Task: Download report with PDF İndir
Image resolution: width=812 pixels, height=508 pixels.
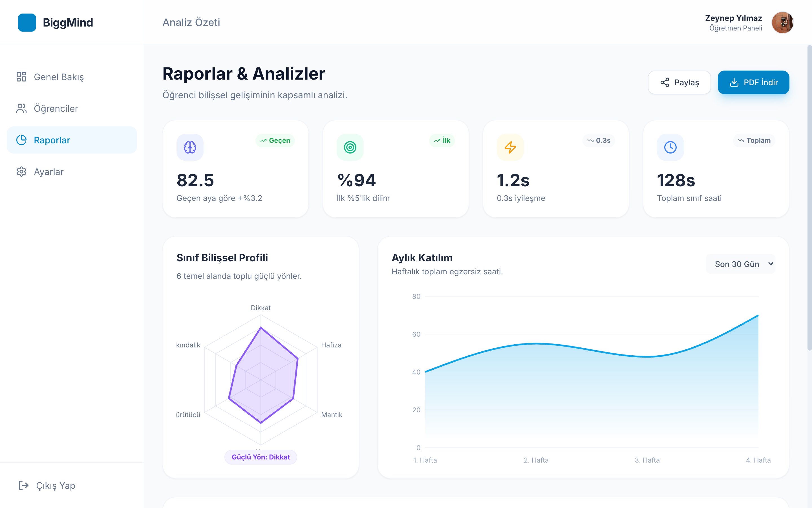Action: coord(753,82)
